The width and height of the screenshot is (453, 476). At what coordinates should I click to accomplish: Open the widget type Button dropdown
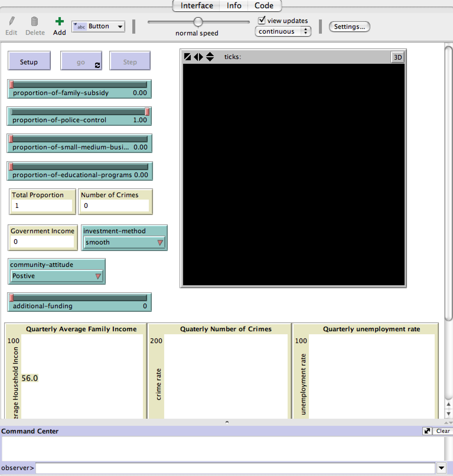pyautogui.click(x=98, y=26)
